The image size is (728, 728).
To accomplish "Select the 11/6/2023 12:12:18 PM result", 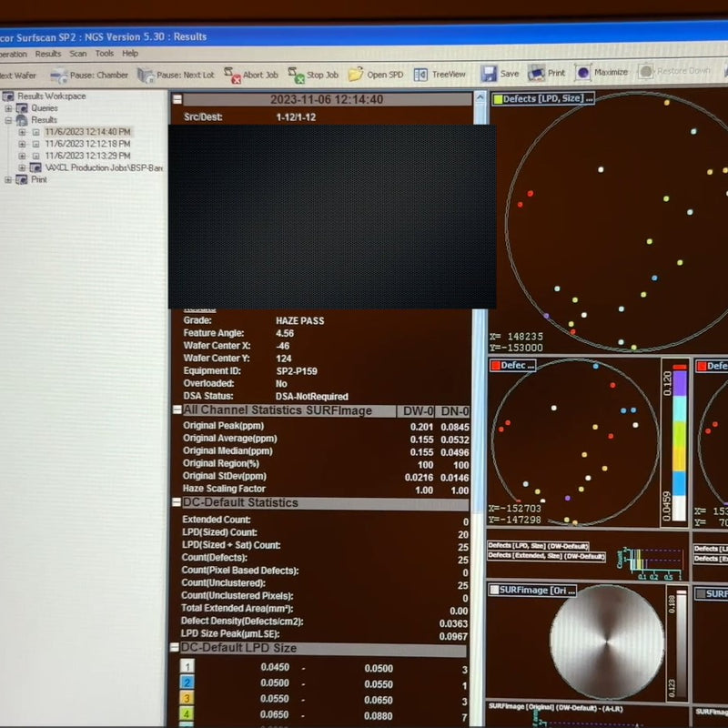I will click(87, 144).
